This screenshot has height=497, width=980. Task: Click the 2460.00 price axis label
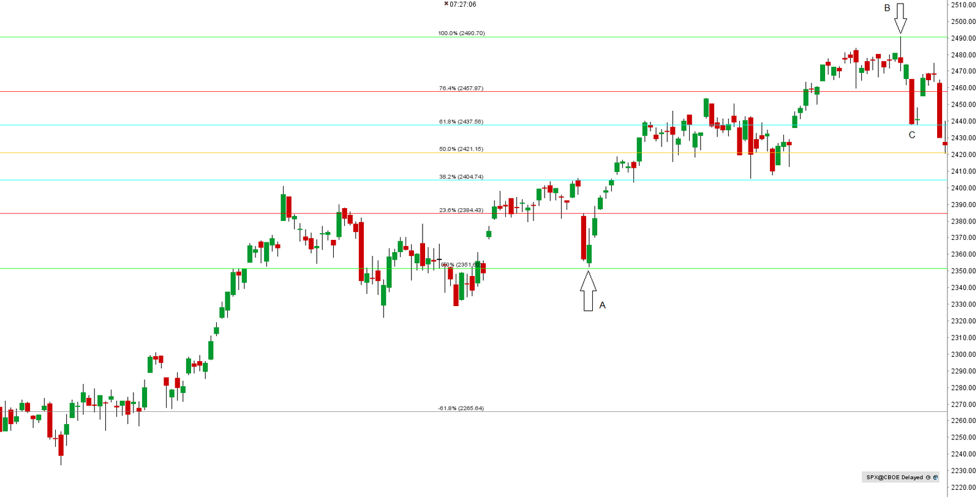point(963,88)
